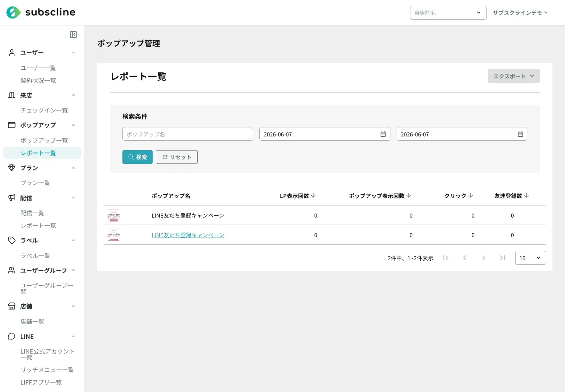
Task: Open 契約状況一覧 in the sidebar
Action: pyautogui.click(x=38, y=80)
